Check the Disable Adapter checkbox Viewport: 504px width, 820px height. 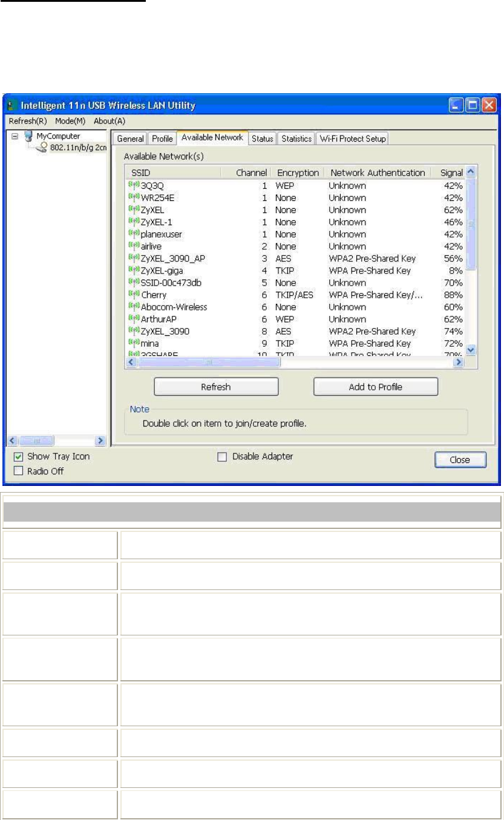point(221,457)
